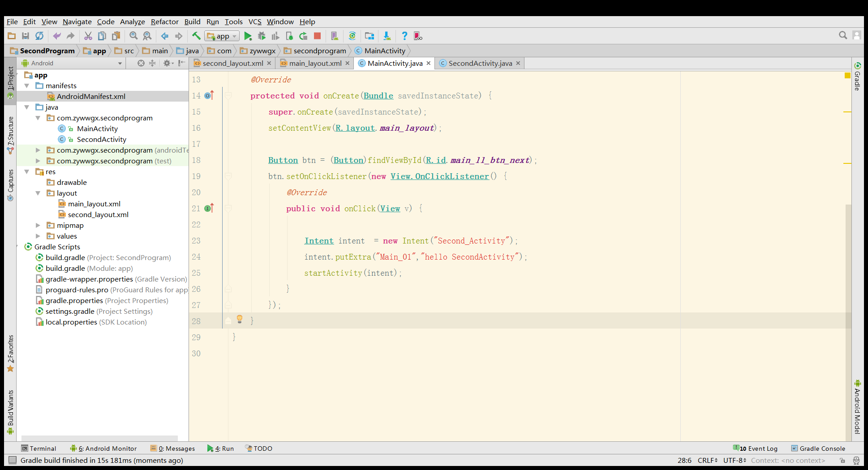The image size is (868, 470).
Task: Toggle the 1: Project tool window button
Action: 10,81
